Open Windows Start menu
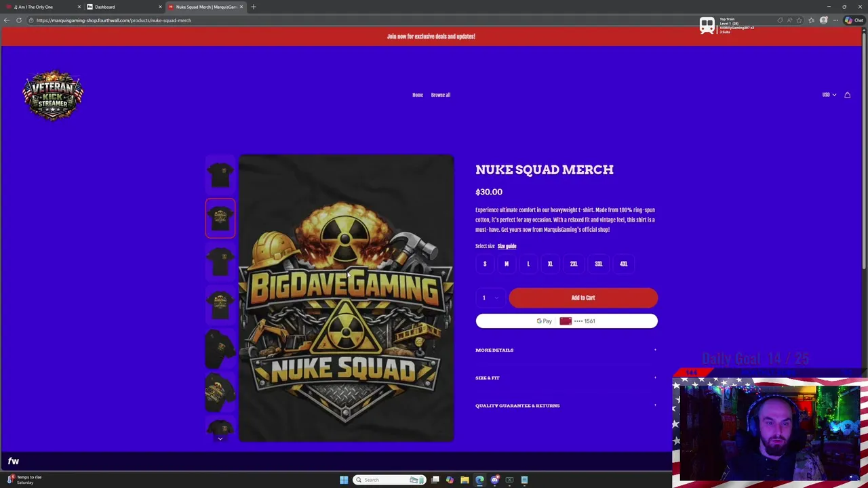Image resolution: width=868 pixels, height=488 pixels. coord(344,480)
